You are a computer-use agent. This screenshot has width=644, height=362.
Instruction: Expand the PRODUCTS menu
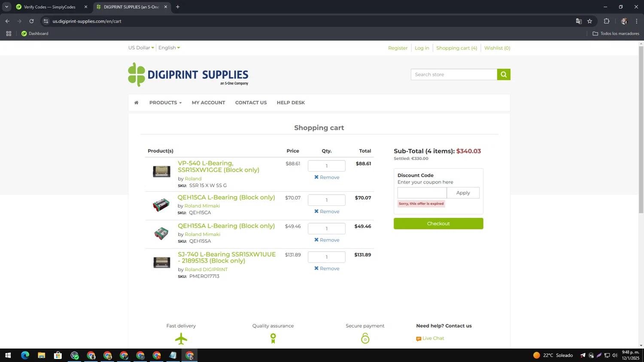point(165,103)
